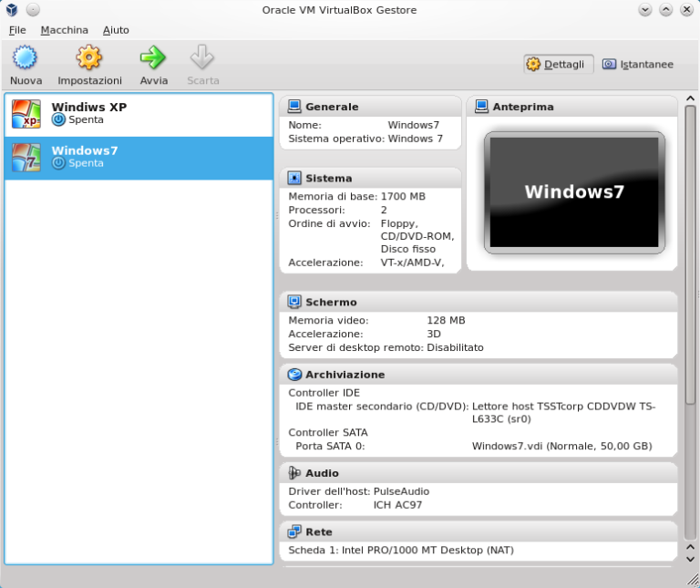Click the Rete section network icon
700x588 pixels.
(x=294, y=531)
